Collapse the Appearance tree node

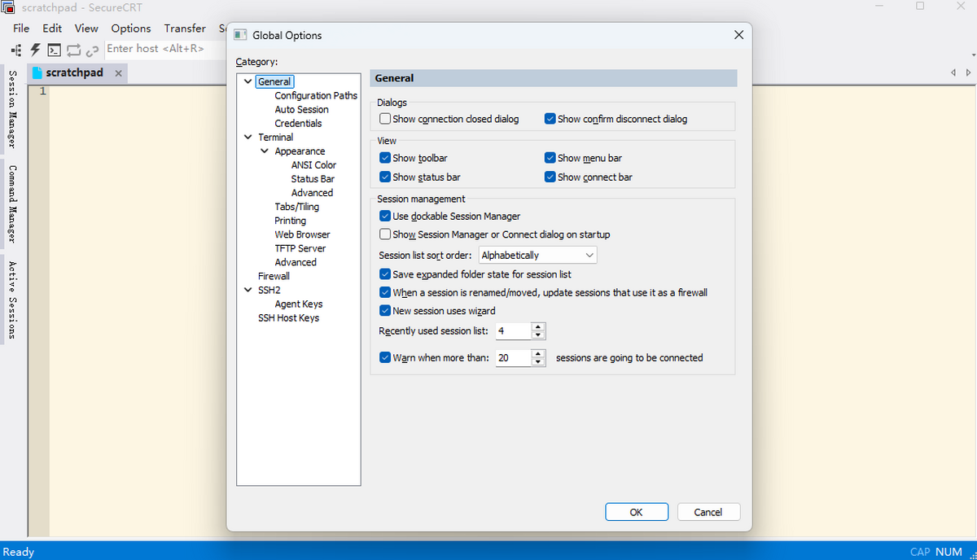pyautogui.click(x=265, y=151)
